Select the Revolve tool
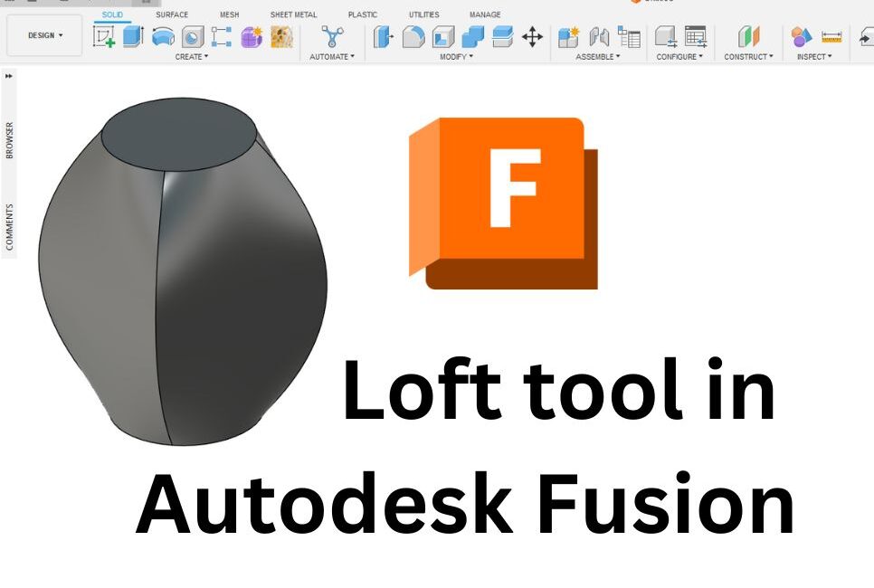Image resolution: width=874 pixels, height=588 pixels. [163, 37]
